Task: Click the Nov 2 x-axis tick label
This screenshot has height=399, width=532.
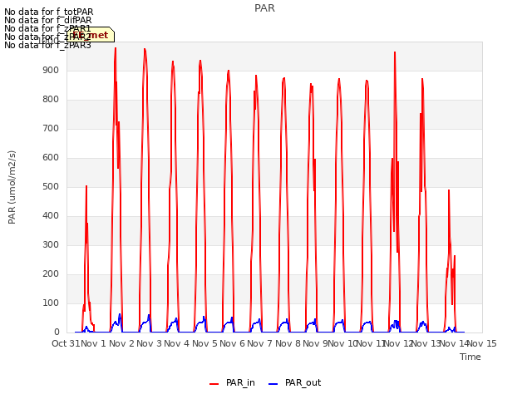Action: point(121,343)
